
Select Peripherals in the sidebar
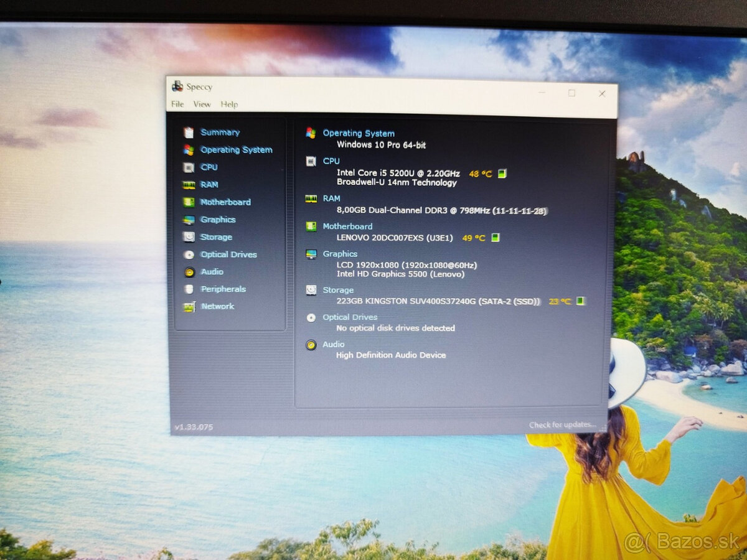(223, 289)
